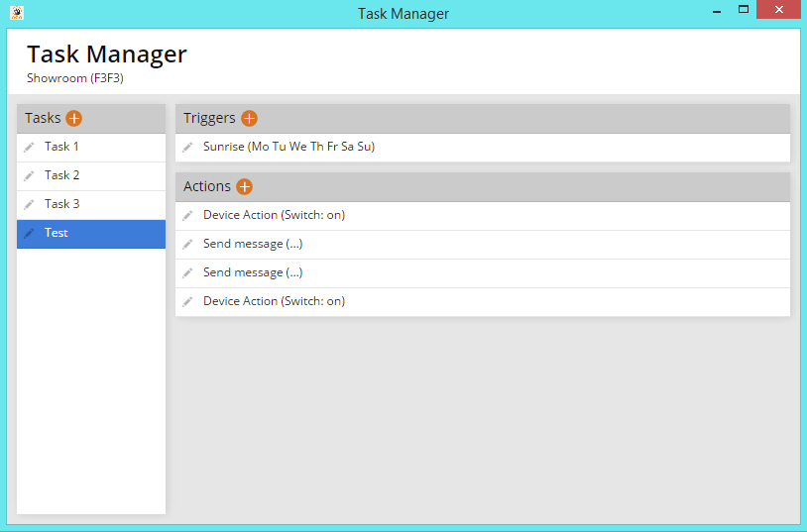Image resolution: width=807 pixels, height=532 pixels.
Task: Select the highlighted Test task entry
Action: tap(57, 233)
